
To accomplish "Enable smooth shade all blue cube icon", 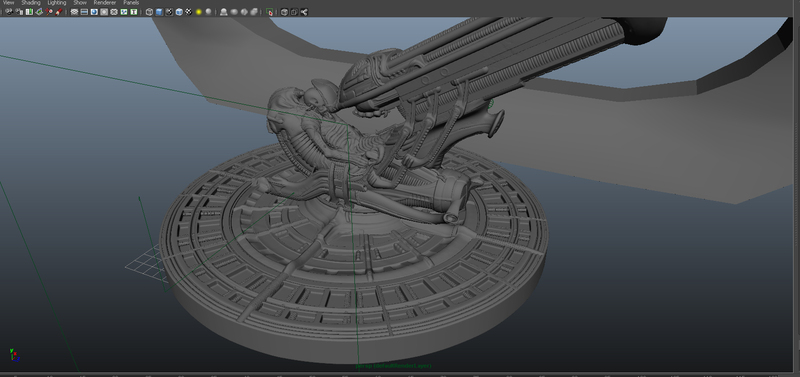I will pos(159,12).
